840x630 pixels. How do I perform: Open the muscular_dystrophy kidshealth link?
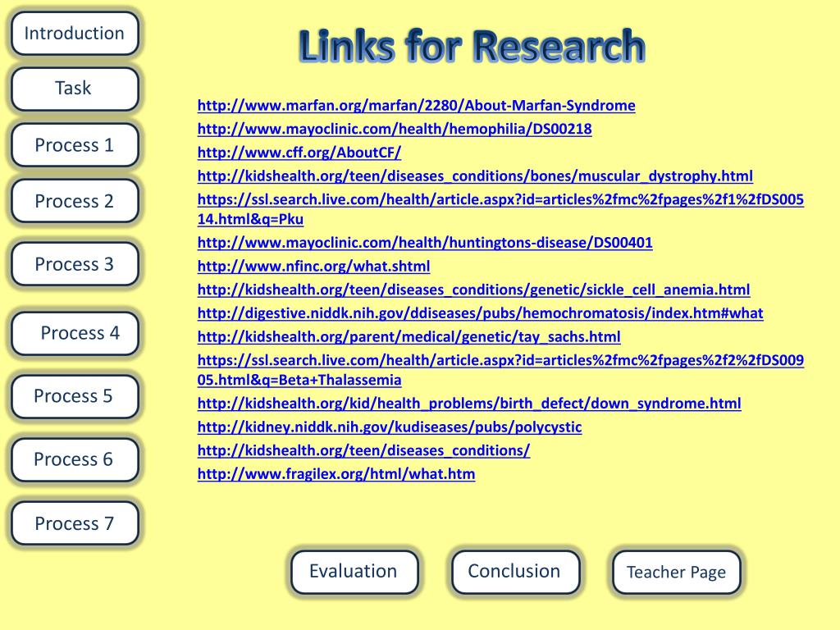[x=475, y=176]
